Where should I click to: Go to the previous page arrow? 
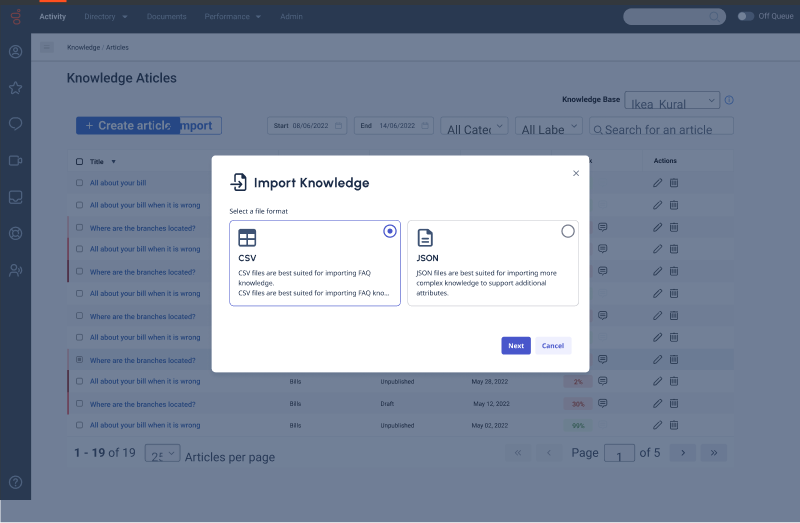coord(549,453)
